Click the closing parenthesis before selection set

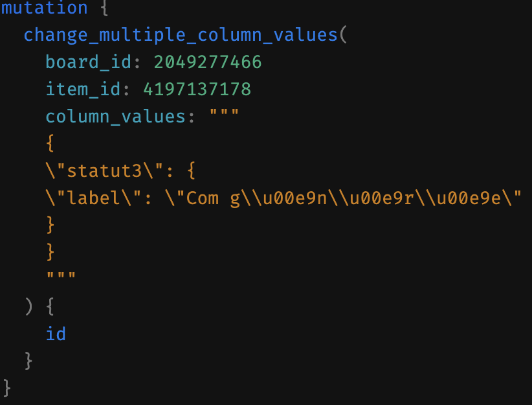pos(29,306)
